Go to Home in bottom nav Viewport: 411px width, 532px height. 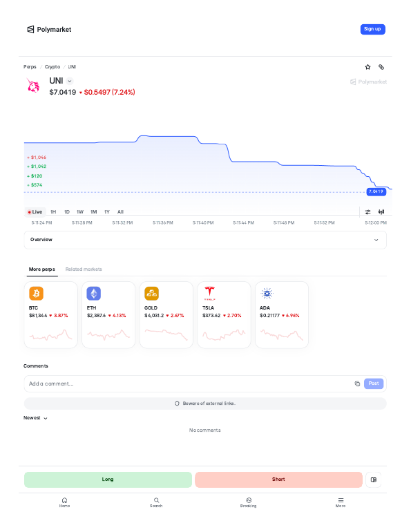coord(64,502)
